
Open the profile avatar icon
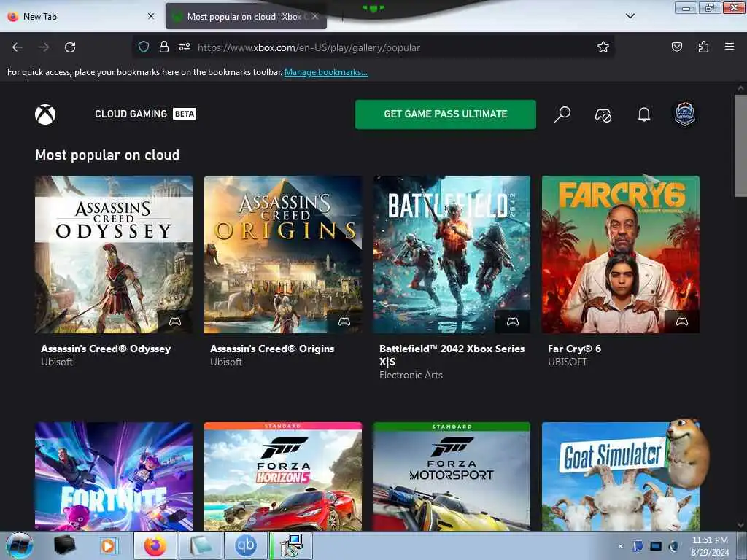tap(685, 114)
